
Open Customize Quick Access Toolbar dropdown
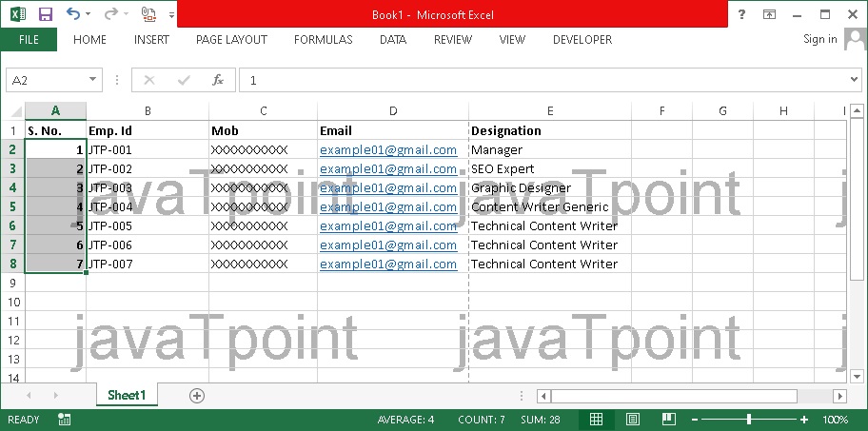171,15
